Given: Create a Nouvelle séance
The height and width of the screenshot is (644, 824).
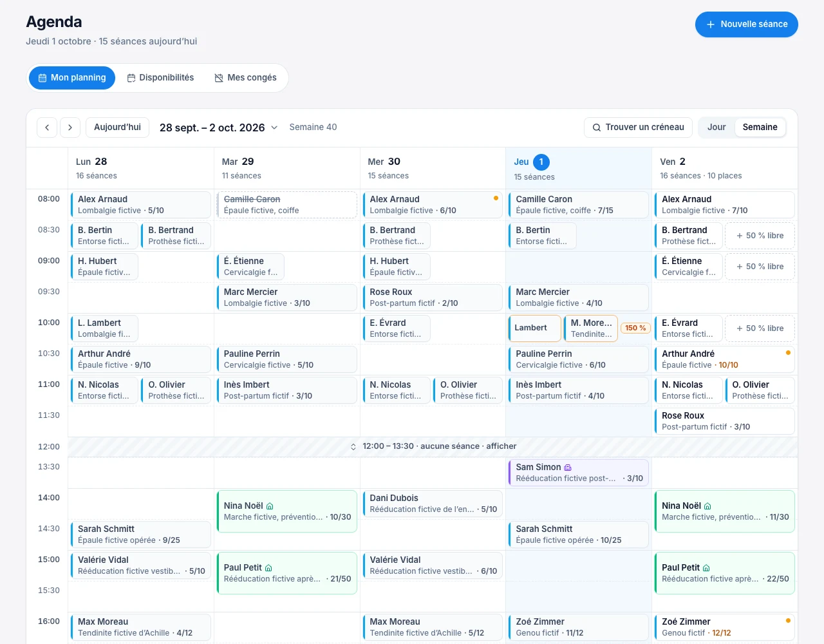Looking at the screenshot, I should pyautogui.click(x=746, y=24).
